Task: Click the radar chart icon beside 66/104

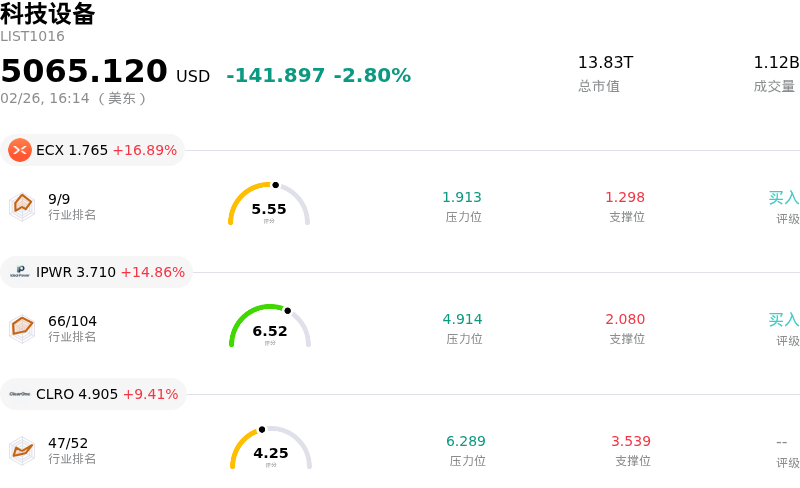Action: pyautogui.click(x=22, y=328)
